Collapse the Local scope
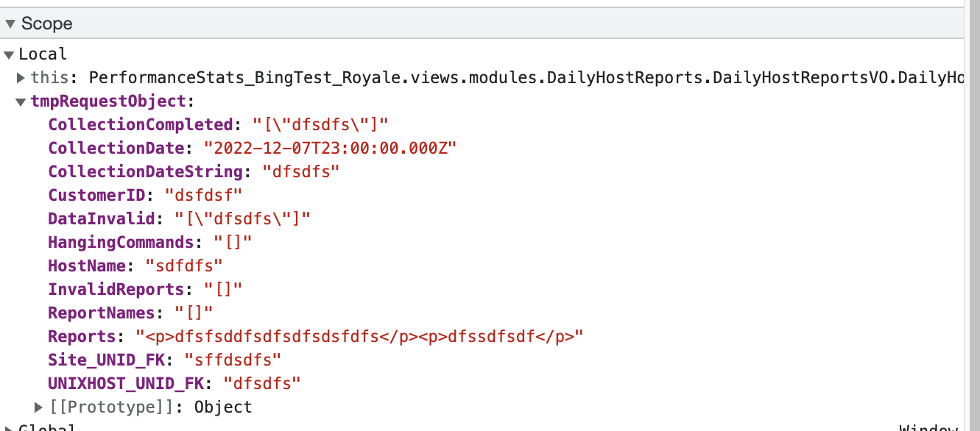Viewport: 980px width, 431px height. coord(9,53)
